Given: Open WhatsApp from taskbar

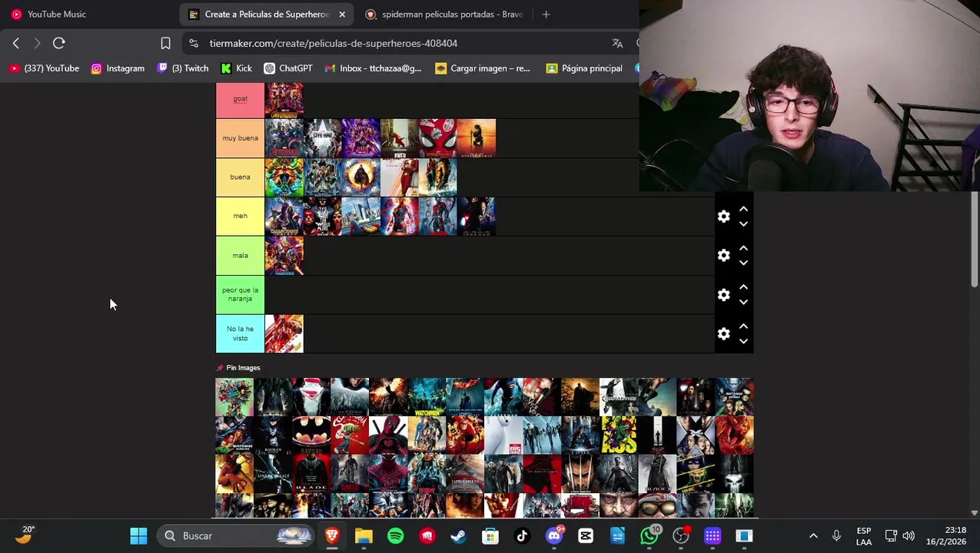Looking at the screenshot, I should click(649, 536).
